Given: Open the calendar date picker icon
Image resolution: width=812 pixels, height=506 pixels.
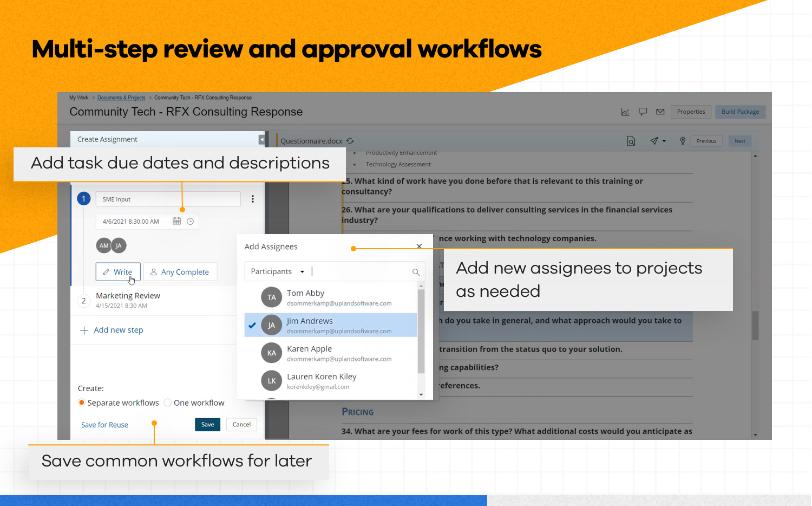Looking at the screenshot, I should coord(176,221).
